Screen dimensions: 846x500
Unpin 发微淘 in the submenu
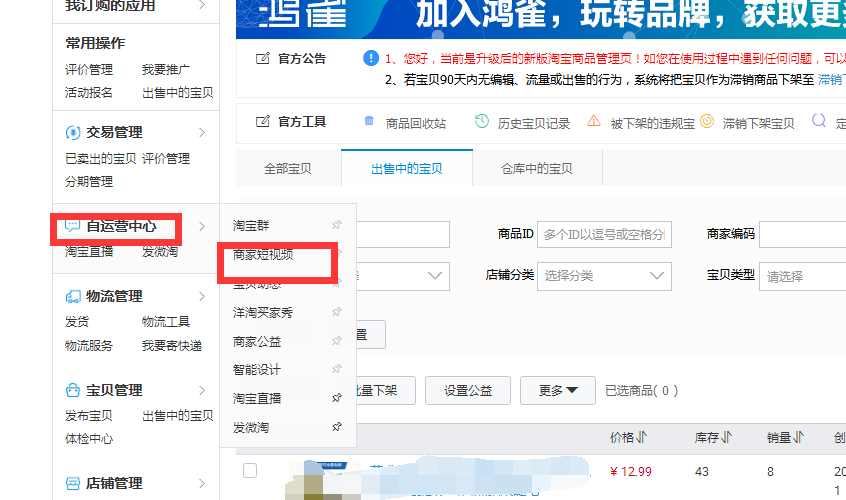(337, 427)
